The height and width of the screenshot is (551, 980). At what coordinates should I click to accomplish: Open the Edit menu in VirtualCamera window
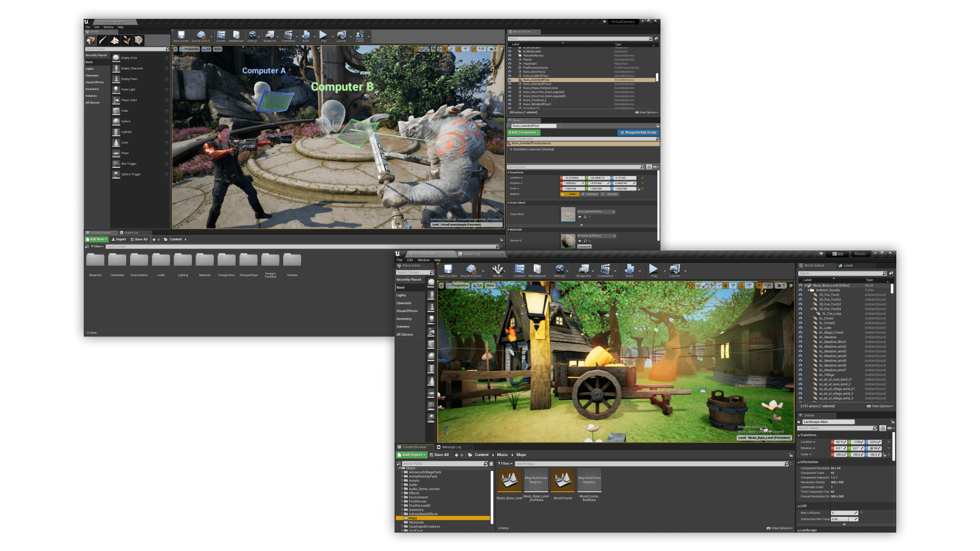coord(96,28)
